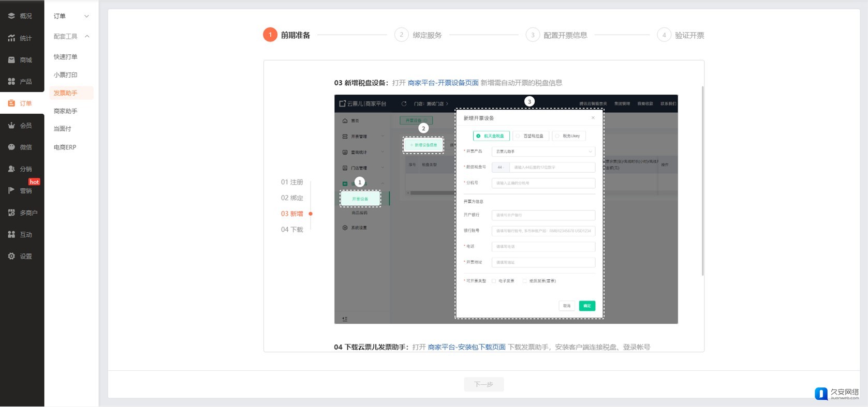The width and height of the screenshot is (868, 407).
Task: Open 商家平台-安装包下载页面 link
Action: [x=466, y=347]
